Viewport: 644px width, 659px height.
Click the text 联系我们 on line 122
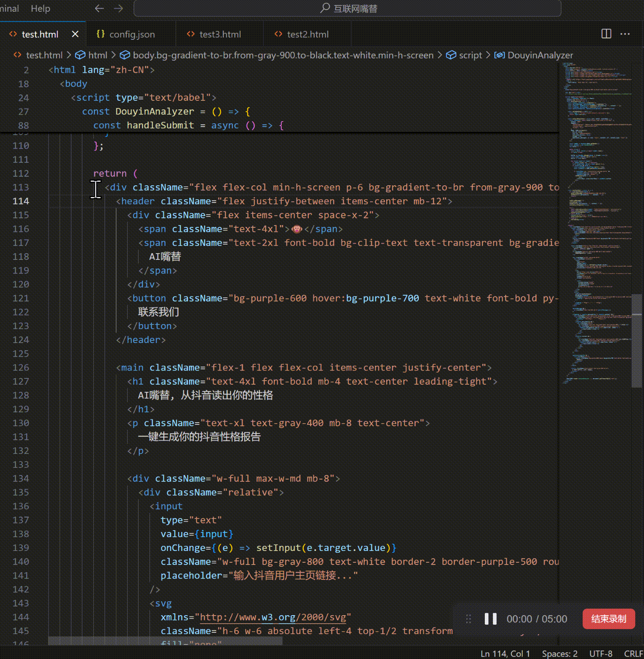[x=158, y=312]
